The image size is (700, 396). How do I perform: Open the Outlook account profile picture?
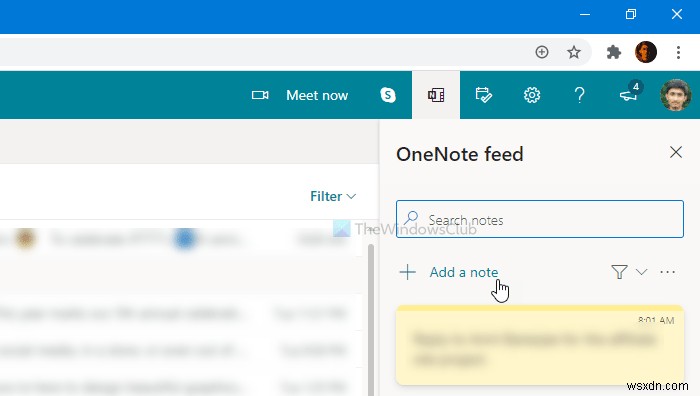pyautogui.click(x=675, y=95)
